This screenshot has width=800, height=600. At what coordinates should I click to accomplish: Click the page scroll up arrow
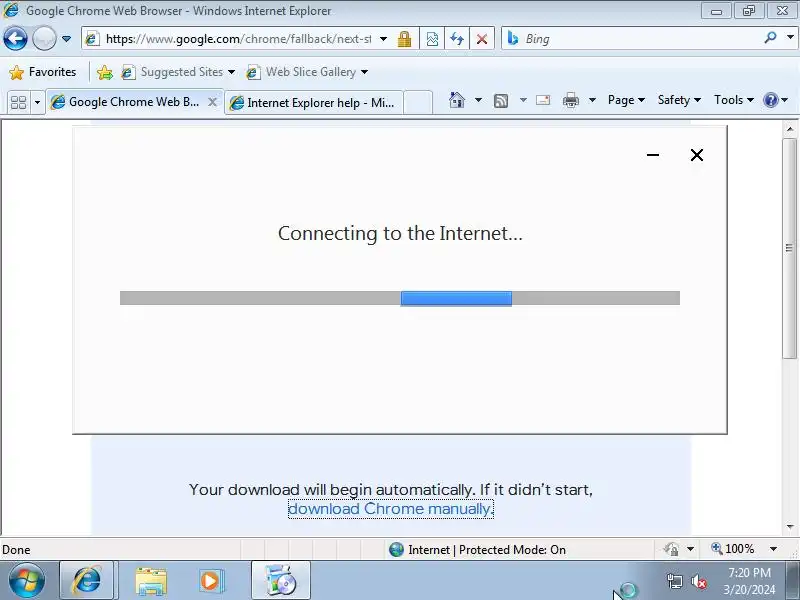[x=790, y=129]
